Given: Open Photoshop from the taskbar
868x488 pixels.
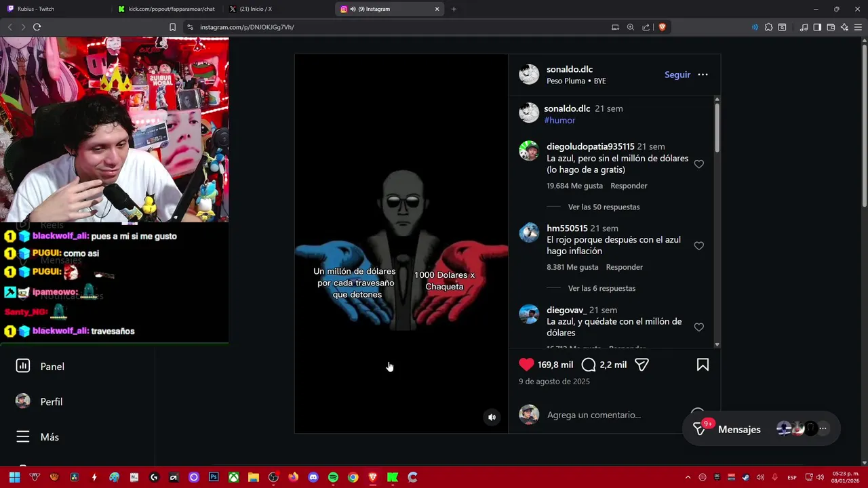Looking at the screenshot, I should [x=214, y=477].
